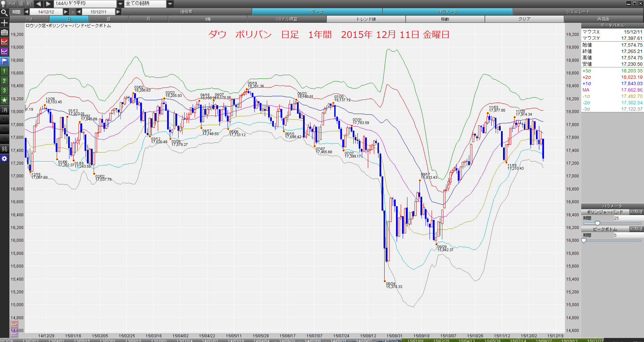
Task: Click the 再描画 redraw button
Action: pos(604,19)
